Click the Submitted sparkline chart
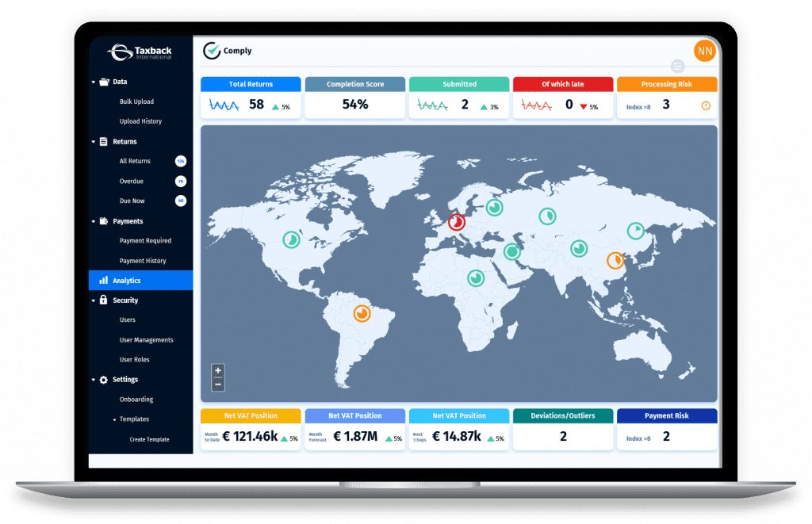This screenshot has width=812, height=524. pos(432,105)
